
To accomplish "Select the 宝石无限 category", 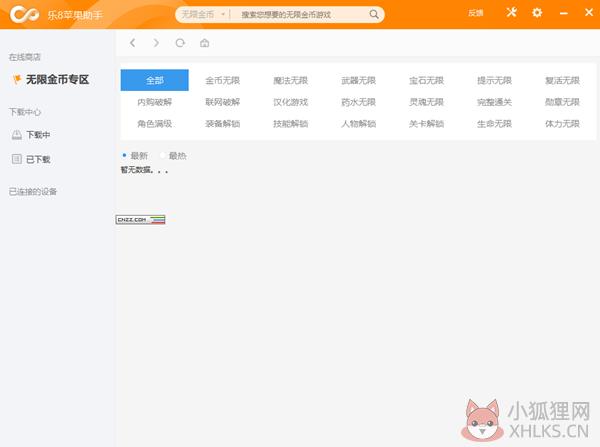I will click(427, 80).
